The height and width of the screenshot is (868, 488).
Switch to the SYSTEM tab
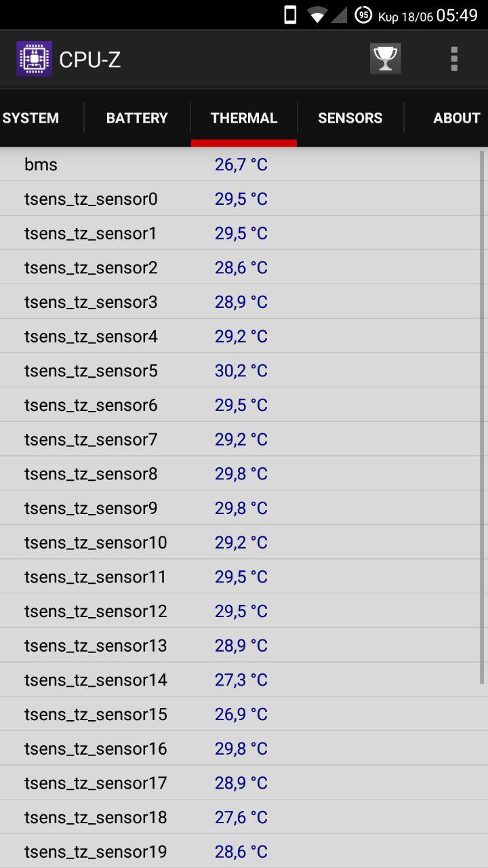[x=31, y=118]
